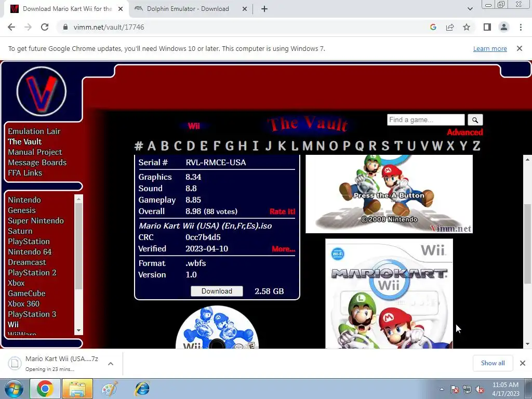Select PlayStation 3 system
Viewport: 532px width, 399px height.
coord(32,314)
